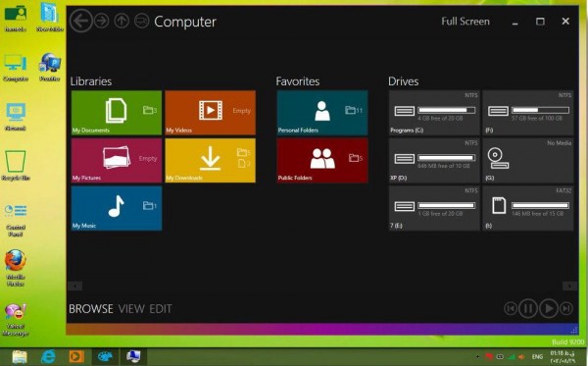Click the computer monitor taskbar icon
Viewport: 588px width, 366px height.
pyautogui.click(x=133, y=356)
